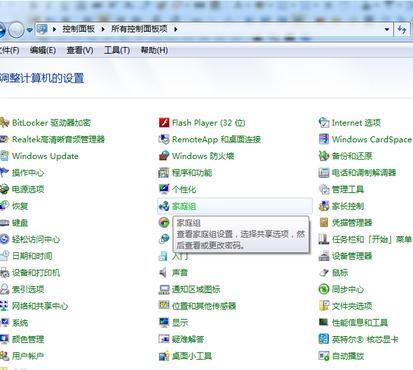Click the 程序和功能 icon
The image size is (413, 370).
pos(164,173)
